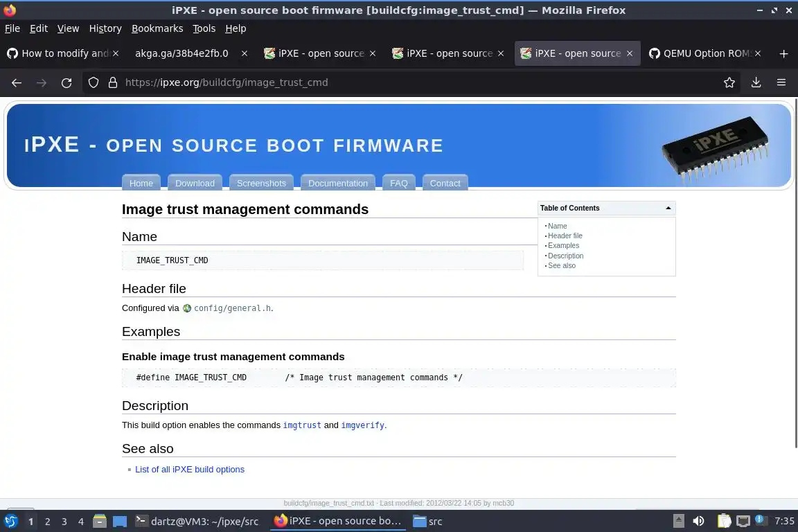Open the Documentation site tab

(338, 184)
